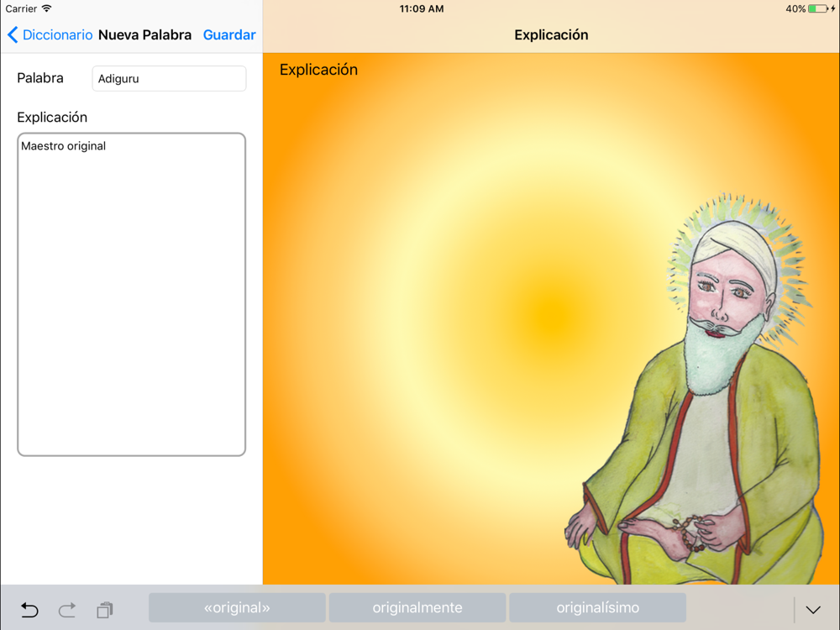Edit the Palabra field containing Adiguru
The image size is (840, 630).
click(170, 79)
